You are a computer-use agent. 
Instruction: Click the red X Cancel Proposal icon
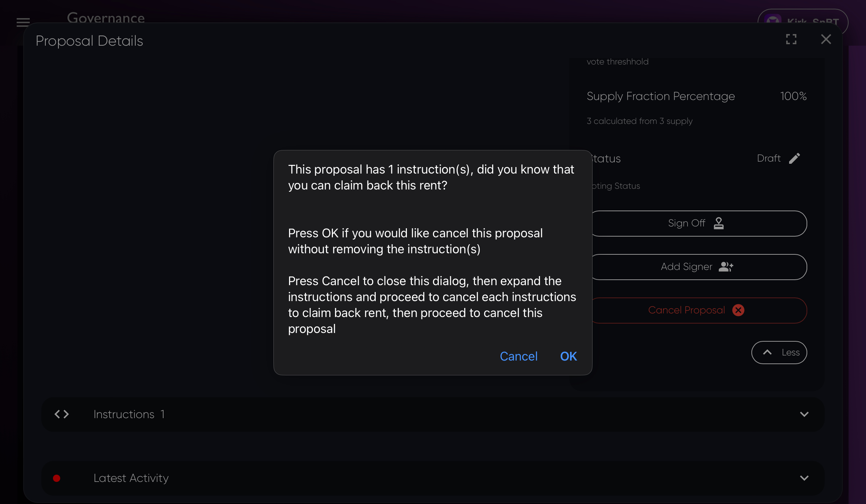(x=738, y=310)
